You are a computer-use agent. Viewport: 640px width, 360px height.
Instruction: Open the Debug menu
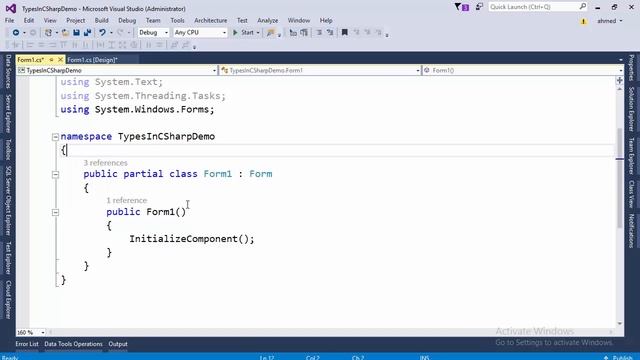(x=127, y=20)
